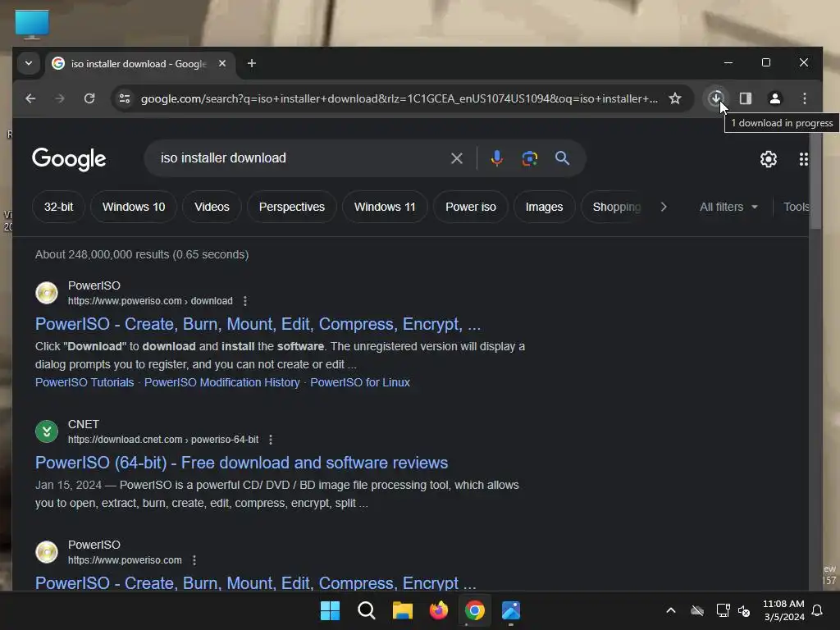Open Chrome side panel icon

coord(745,98)
